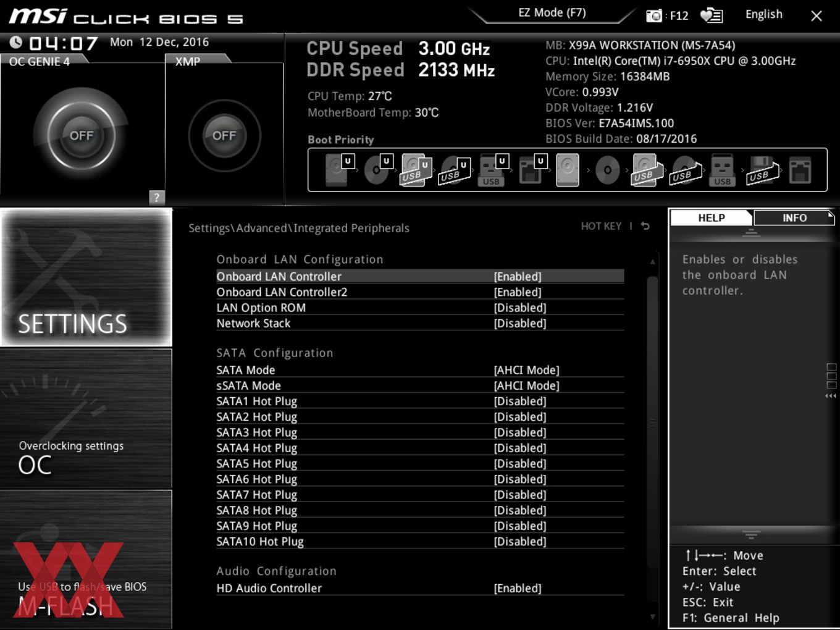The height and width of the screenshot is (630, 840).
Task: Click the Mon 12 Dec, 2016 date
Action: 159,42
